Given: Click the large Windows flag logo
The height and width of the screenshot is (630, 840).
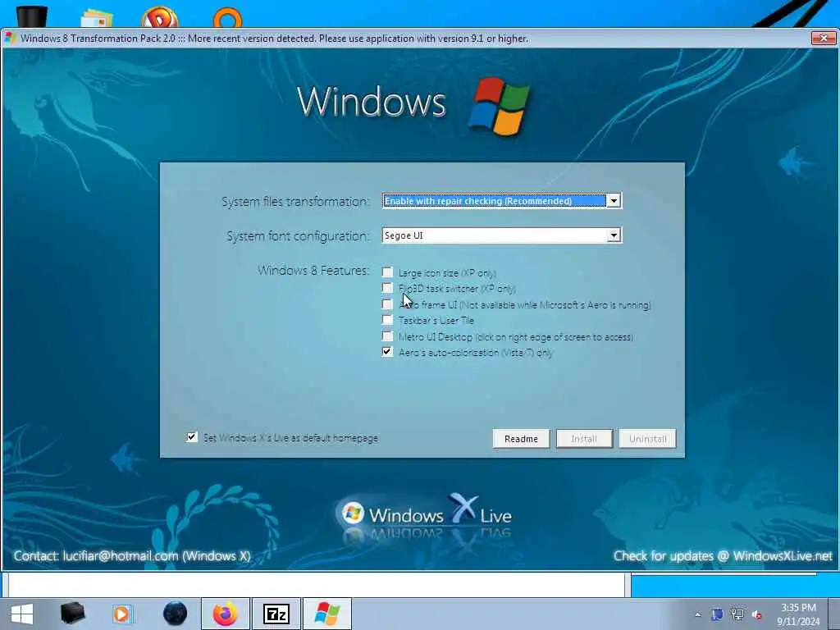Looking at the screenshot, I should (x=498, y=106).
